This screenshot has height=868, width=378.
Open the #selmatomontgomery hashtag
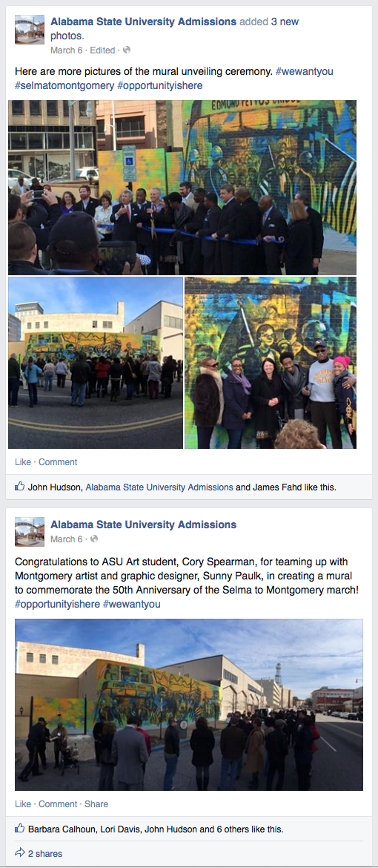pyautogui.click(x=64, y=85)
